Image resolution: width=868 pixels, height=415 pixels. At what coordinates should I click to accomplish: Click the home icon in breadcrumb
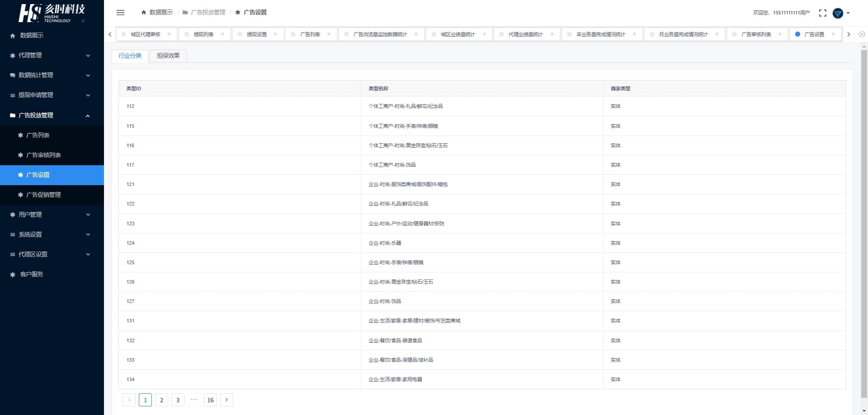144,13
